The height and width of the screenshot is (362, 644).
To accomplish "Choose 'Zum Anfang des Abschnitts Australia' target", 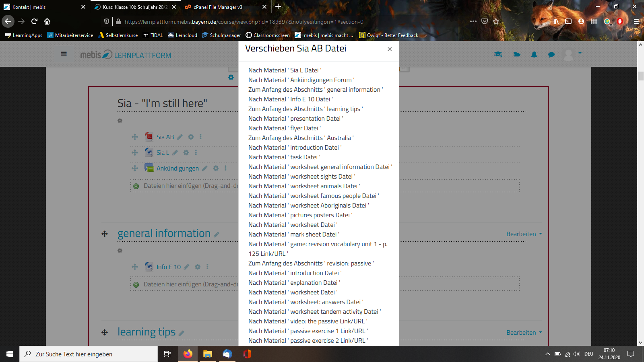I will (301, 138).
